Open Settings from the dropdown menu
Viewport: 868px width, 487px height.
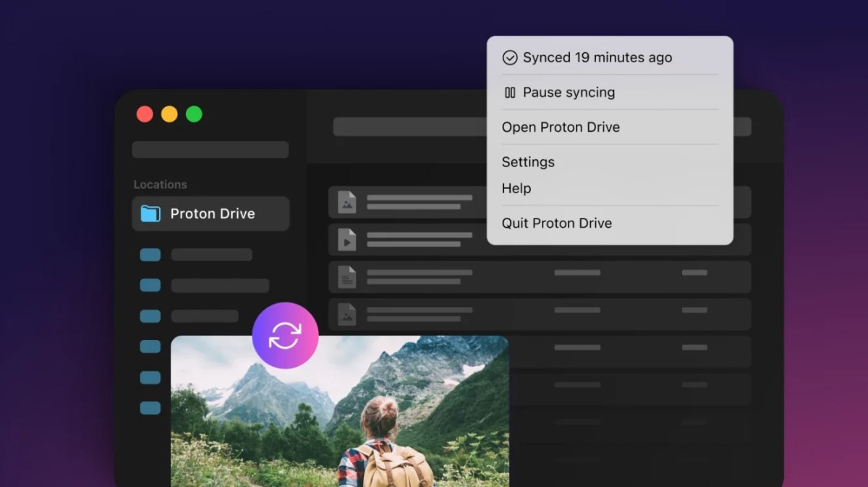pyautogui.click(x=528, y=162)
